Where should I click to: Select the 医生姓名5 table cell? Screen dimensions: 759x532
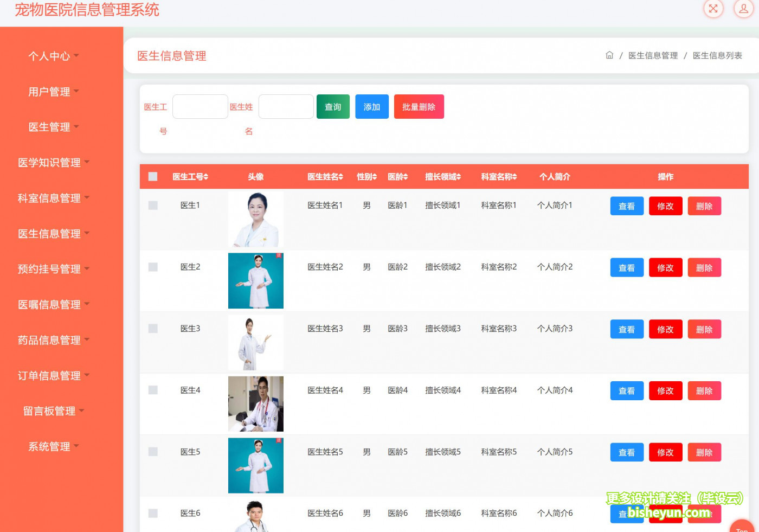pos(325,452)
